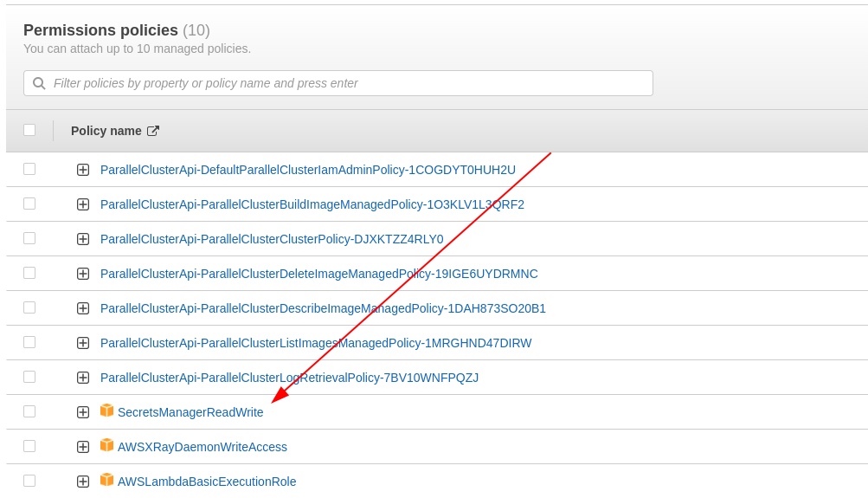Tick the AWSXRayDaemonWriteAccess checkbox

29,446
